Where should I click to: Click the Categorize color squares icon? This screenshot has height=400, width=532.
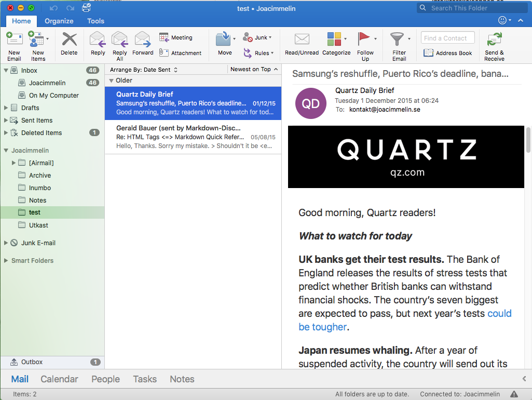pyautogui.click(x=334, y=39)
